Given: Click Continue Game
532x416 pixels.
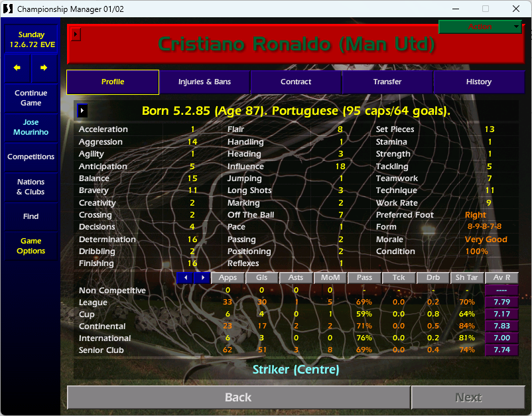Looking at the screenshot, I should (31, 98).
